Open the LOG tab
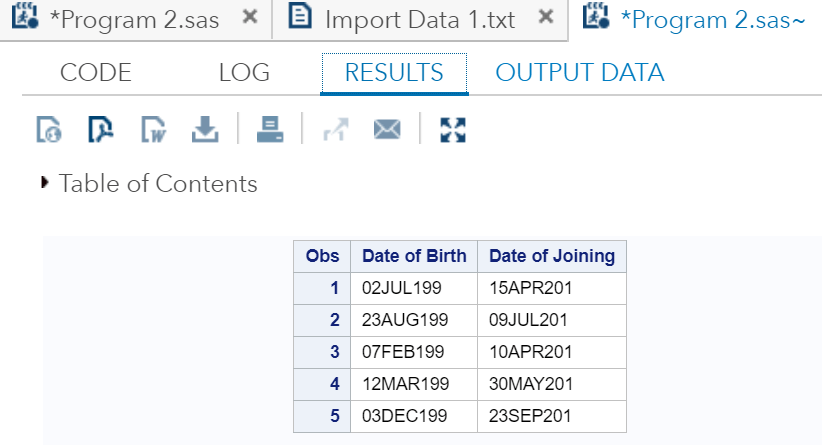 click(x=244, y=72)
